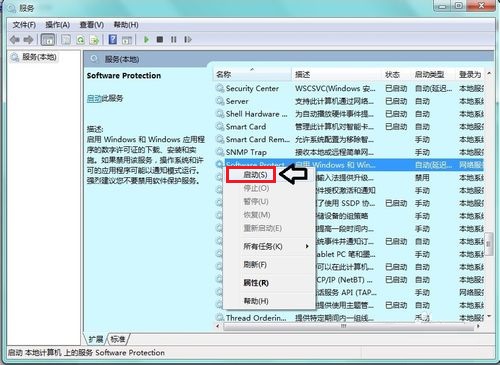Select the Smart Card service name
Viewport: 500px width, 365px height.
click(x=246, y=127)
